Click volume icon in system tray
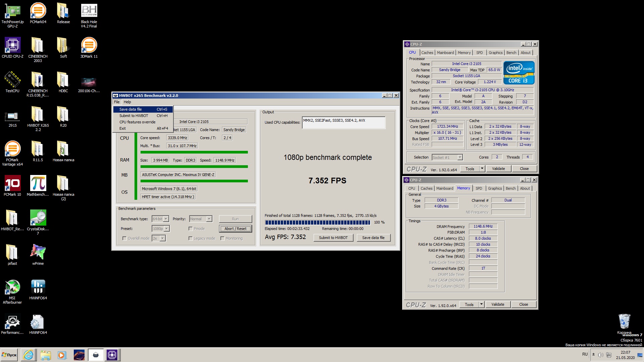Viewport: 644px width, 362px height. click(x=600, y=355)
